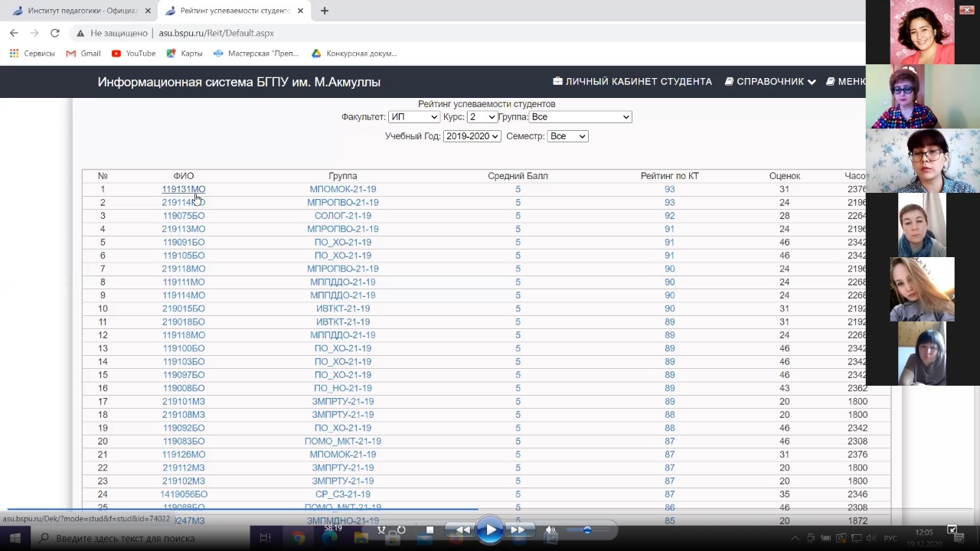
Task: Click the fast-forward button in player
Action: [x=518, y=530]
